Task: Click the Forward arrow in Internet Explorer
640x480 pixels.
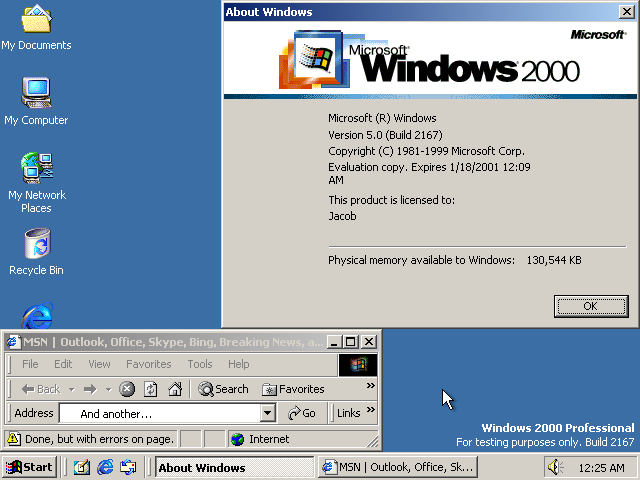Action: click(x=90, y=389)
